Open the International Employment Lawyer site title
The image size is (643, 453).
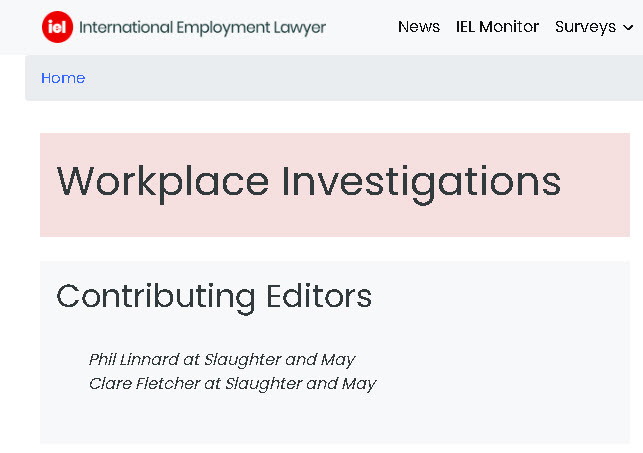202,27
